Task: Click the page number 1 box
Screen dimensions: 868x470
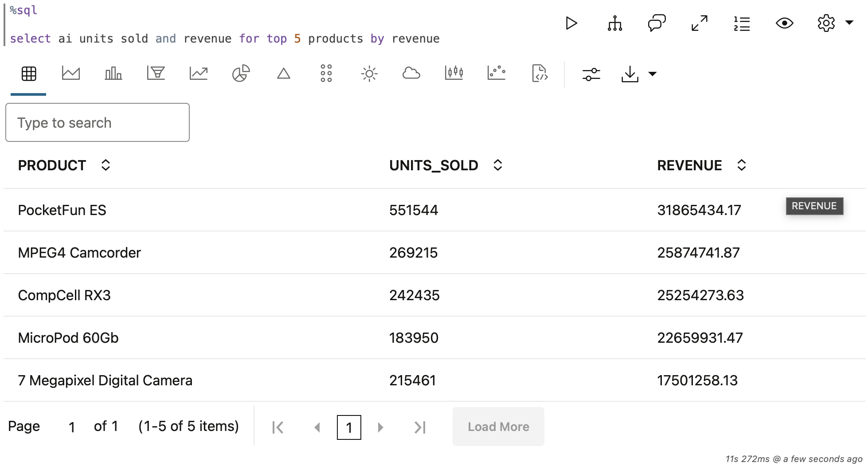Action: 349,427
